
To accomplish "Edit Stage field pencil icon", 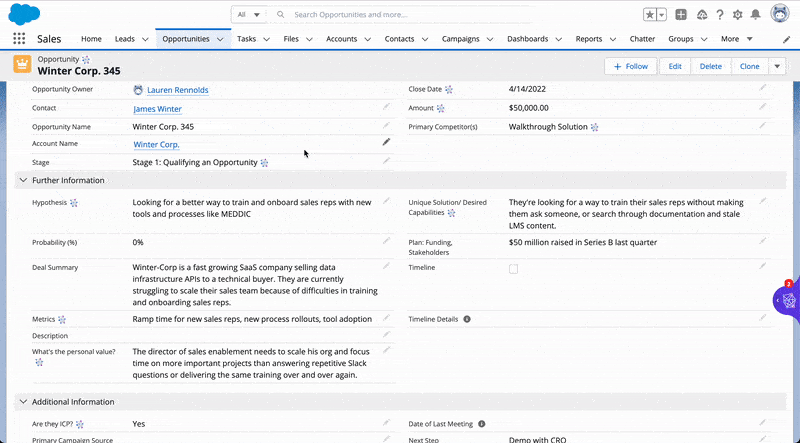I will [x=386, y=161].
